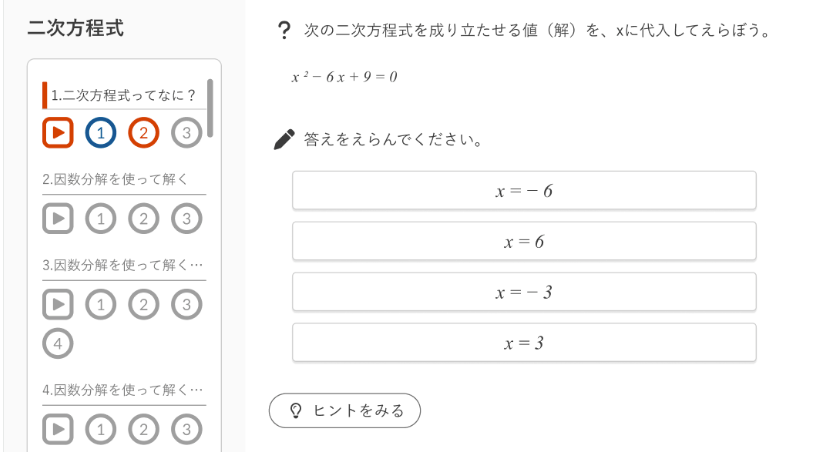Play video for section 2 因数分解を使って解く
814x452 pixels.
[x=58, y=218]
